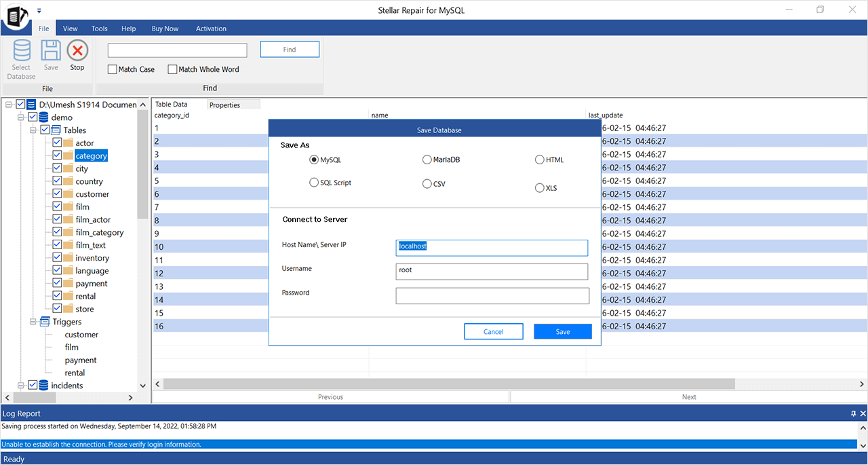Choose CSV as save format
The height and width of the screenshot is (465, 868).
click(x=427, y=184)
